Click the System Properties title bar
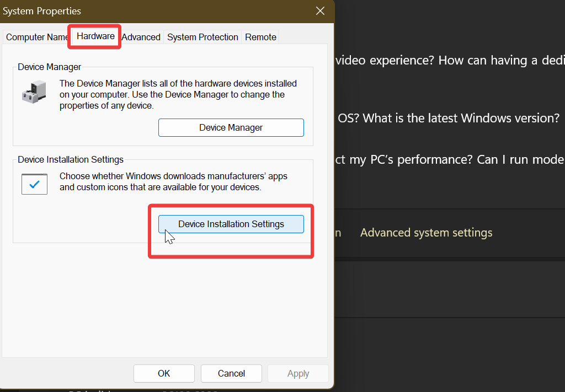The image size is (565, 392). 166,11
